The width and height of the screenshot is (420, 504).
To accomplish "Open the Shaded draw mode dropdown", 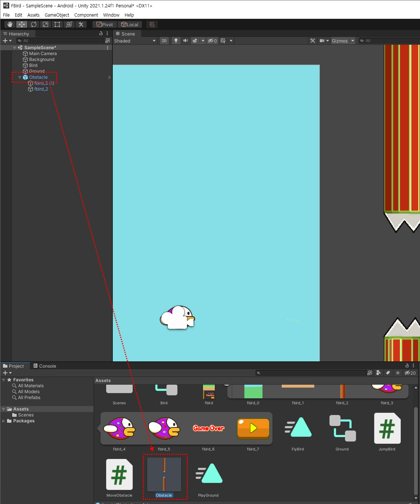I will (x=135, y=41).
